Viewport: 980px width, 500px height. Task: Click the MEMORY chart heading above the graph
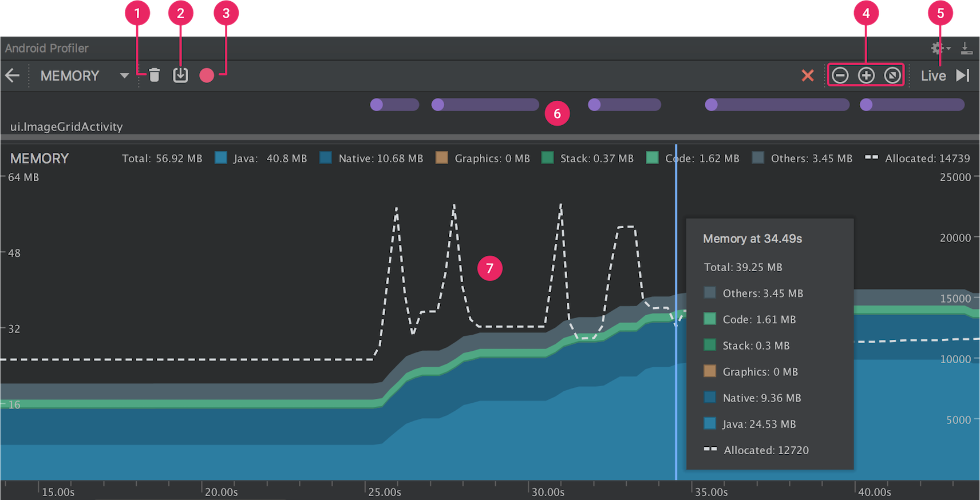click(x=39, y=158)
